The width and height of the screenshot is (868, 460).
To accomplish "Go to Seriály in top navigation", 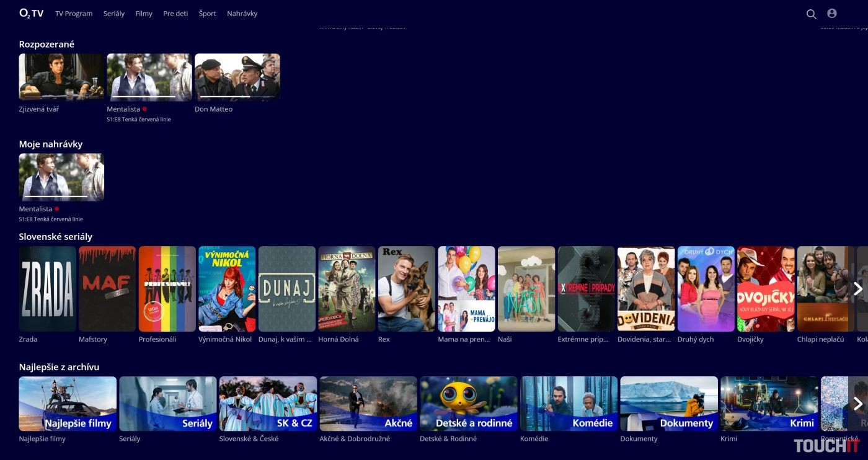I will coord(114,14).
